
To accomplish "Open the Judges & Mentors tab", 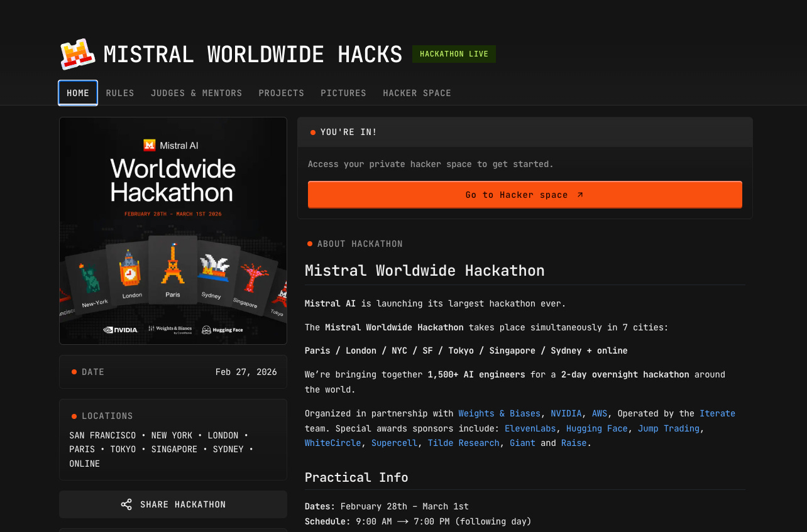I will 196,93.
